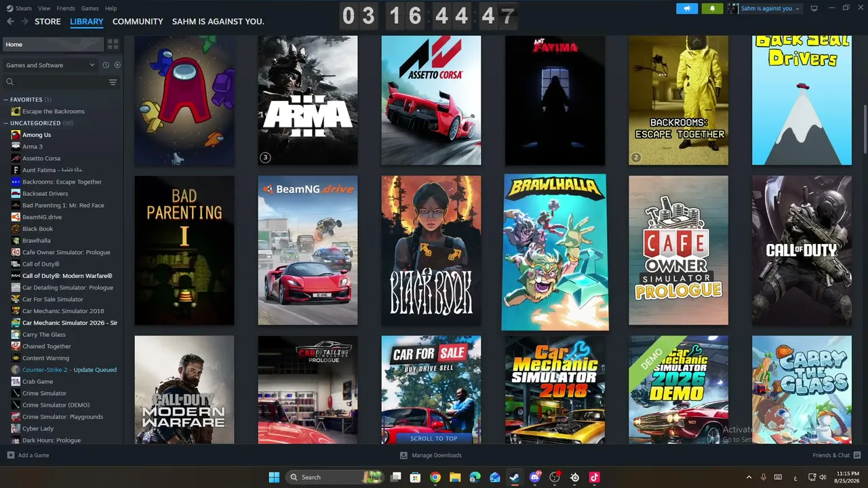Switch to the Store tab
Image resolution: width=868 pixels, height=488 pixels.
(47, 22)
